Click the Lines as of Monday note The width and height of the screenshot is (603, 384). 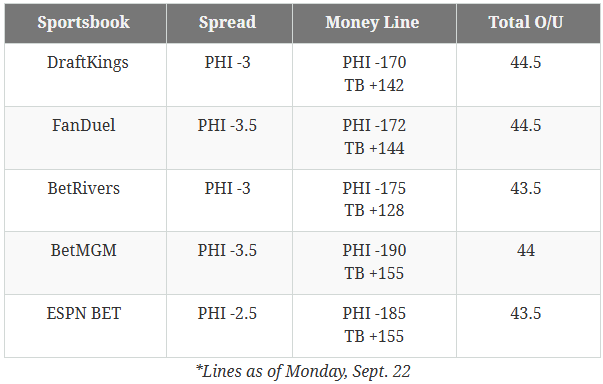[303, 372]
